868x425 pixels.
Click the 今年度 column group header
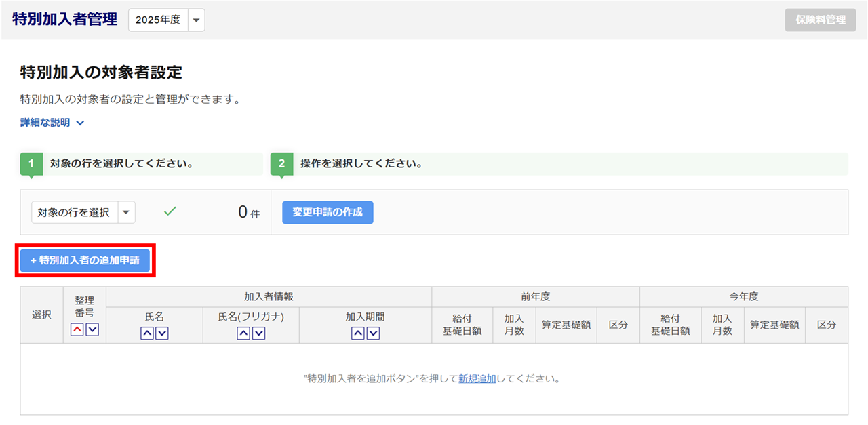coord(743,296)
